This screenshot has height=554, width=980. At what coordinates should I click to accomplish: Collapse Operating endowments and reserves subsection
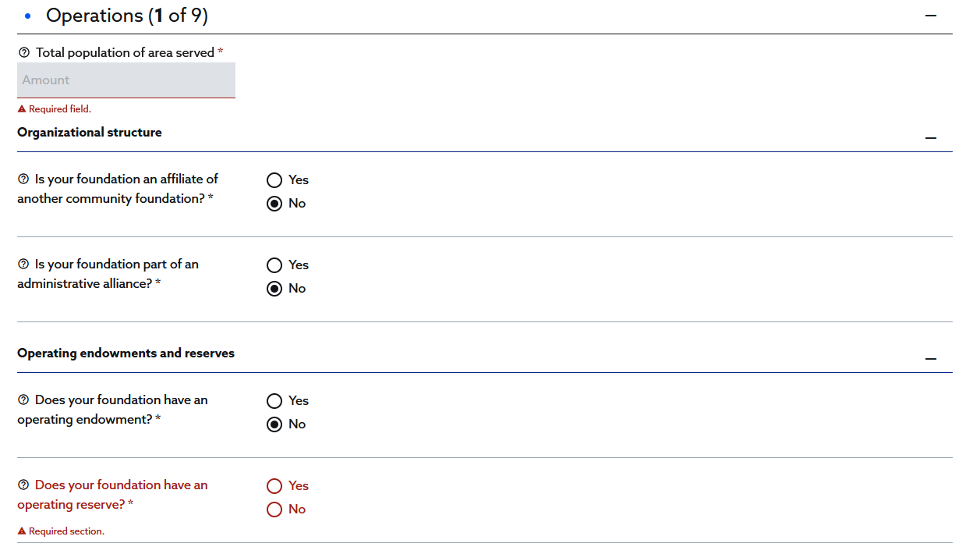930,359
